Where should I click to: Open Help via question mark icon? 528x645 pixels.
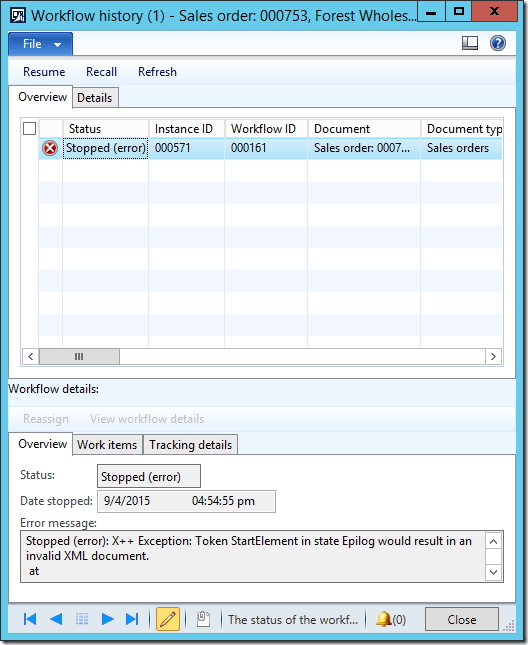click(498, 43)
